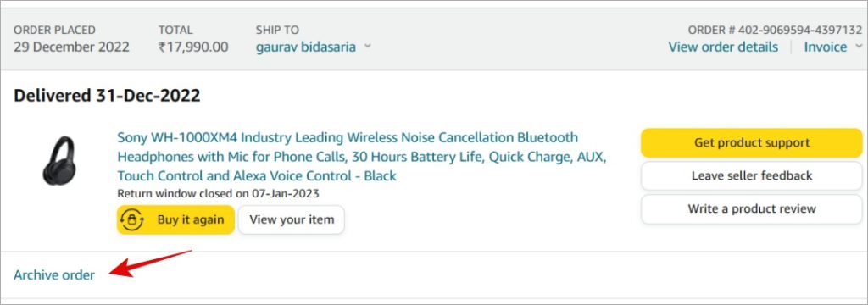The width and height of the screenshot is (868, 305).
Task: Click the View your item button
Action: tap(292, 219)
